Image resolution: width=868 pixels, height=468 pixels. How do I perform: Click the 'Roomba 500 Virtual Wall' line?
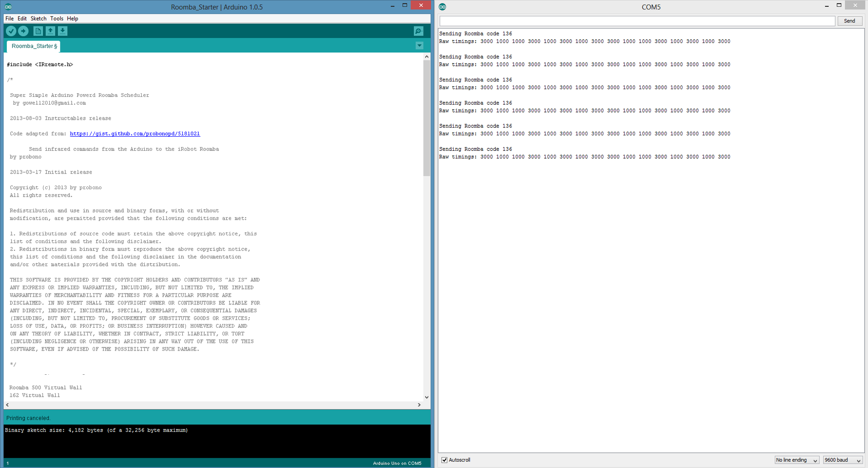46,388
